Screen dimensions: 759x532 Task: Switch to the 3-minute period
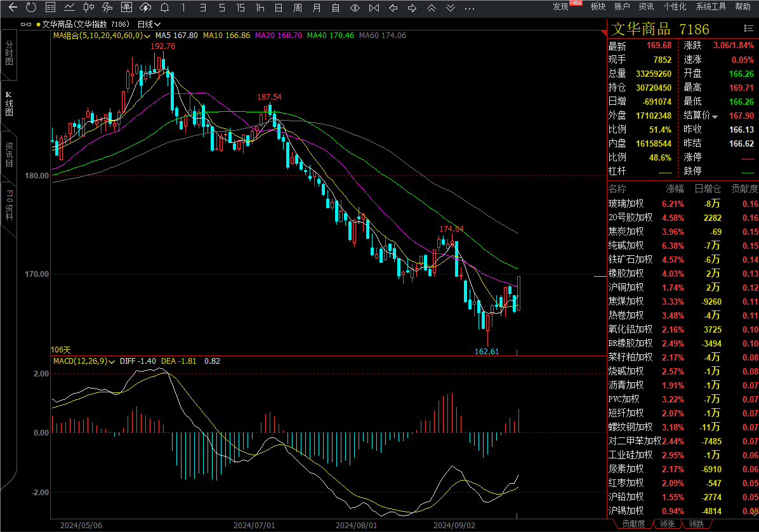(203, 8)
